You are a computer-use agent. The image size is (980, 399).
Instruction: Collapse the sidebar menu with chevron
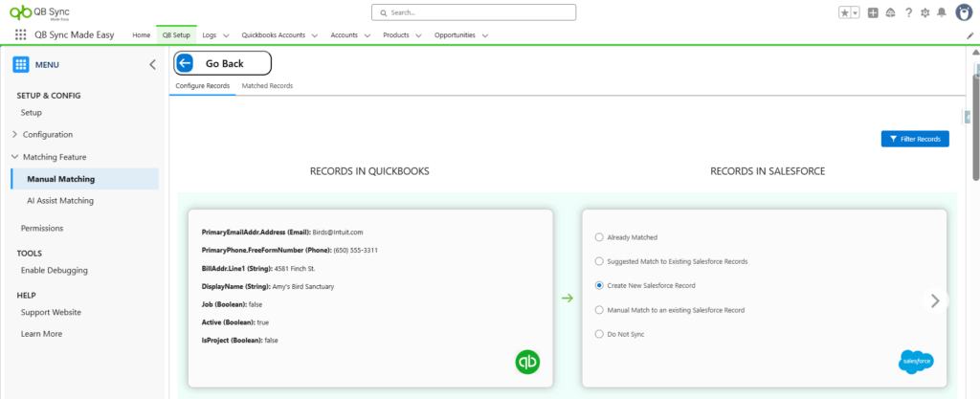[x=152, y=64]
